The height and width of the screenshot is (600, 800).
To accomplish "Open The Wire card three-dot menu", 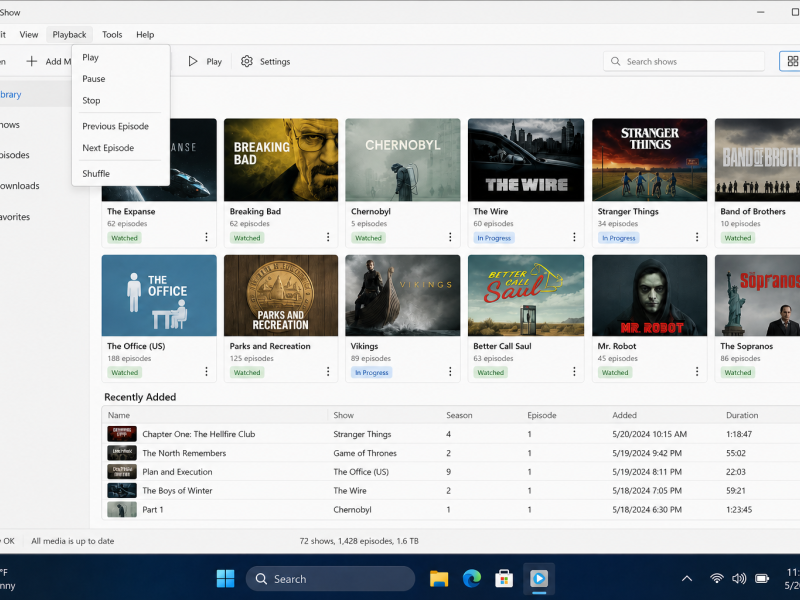I will (574, 237).
